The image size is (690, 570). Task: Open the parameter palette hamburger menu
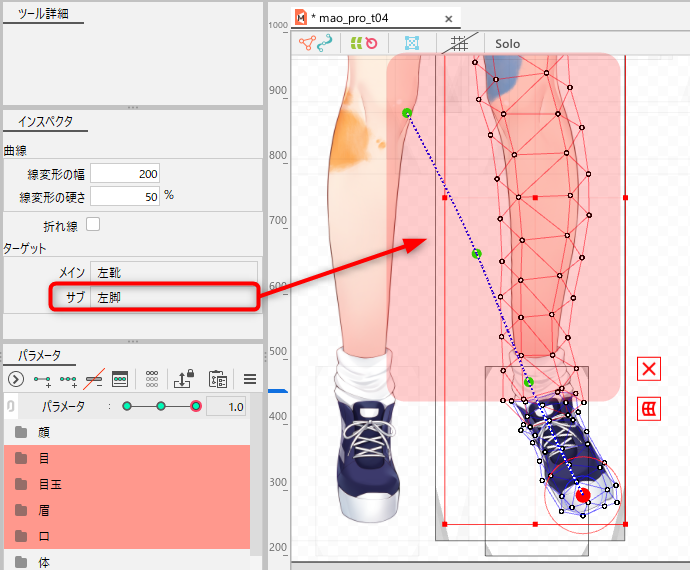click(x=250, y=379)
